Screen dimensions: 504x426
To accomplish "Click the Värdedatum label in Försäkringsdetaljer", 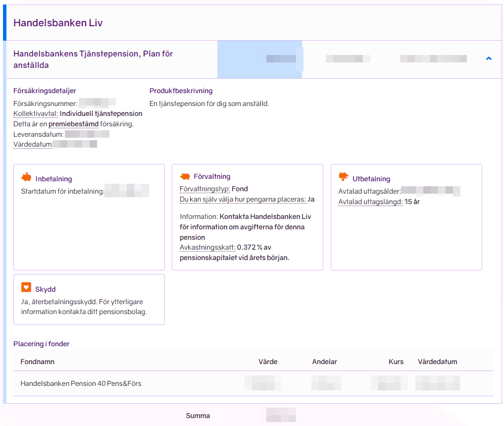I will (x=33, y=144).
